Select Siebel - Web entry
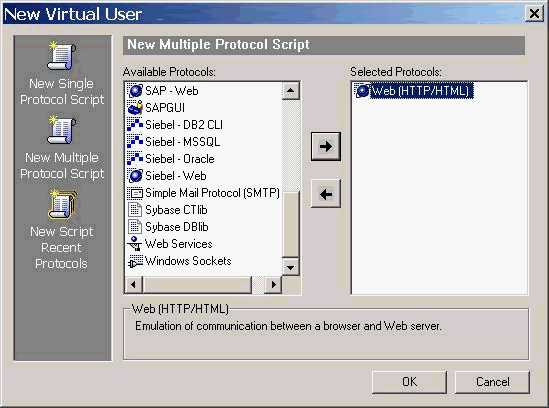 point(175,176)
